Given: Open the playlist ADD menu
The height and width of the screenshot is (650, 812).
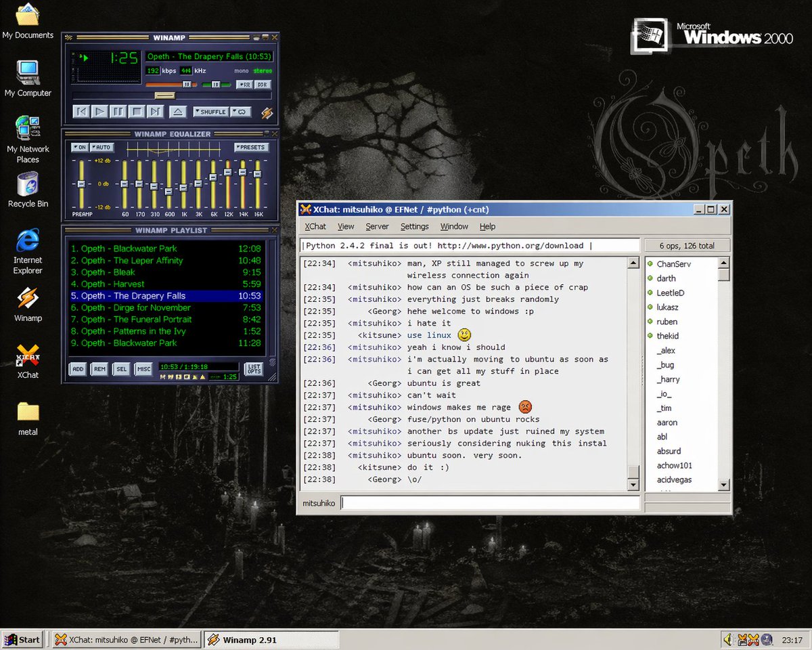Looking at the screenshot, I should 78,369.
